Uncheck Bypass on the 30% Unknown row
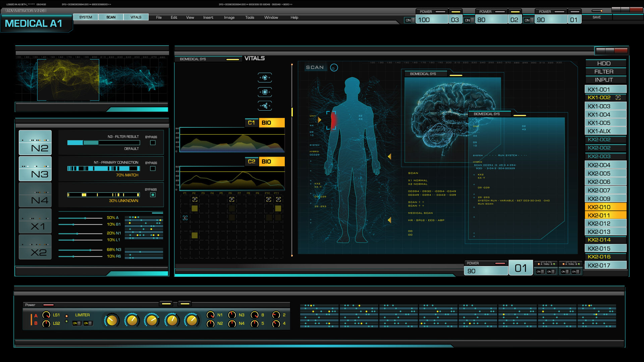The image size is (644, 362). tap(153, 195)
